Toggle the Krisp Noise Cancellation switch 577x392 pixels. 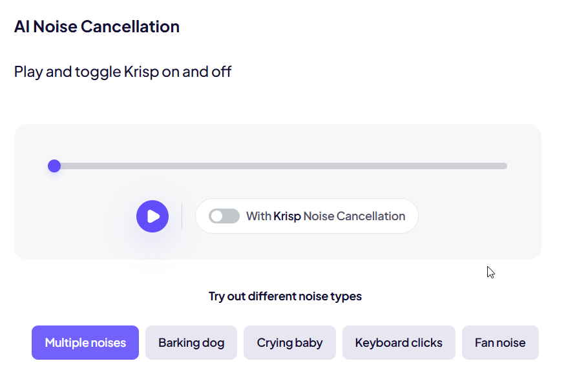(224, 216)
